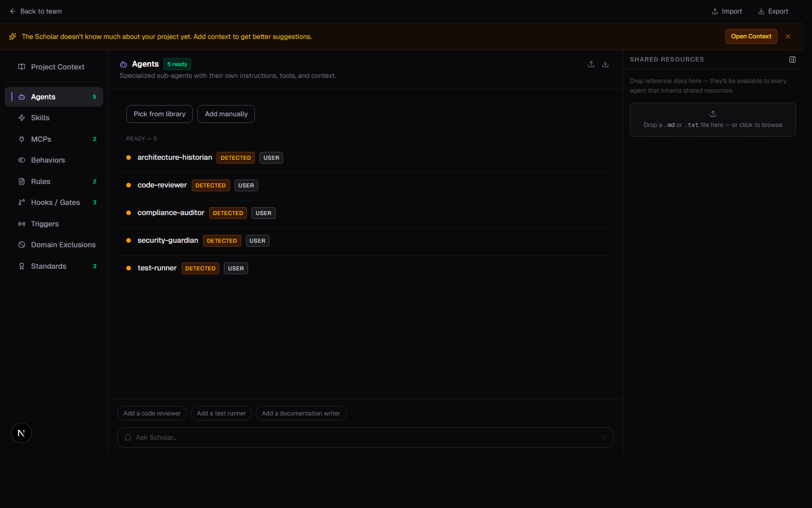Screen dimensions: 812x508
Task: Click the Triggers broadcast icon
Action: tap(21, 224)
